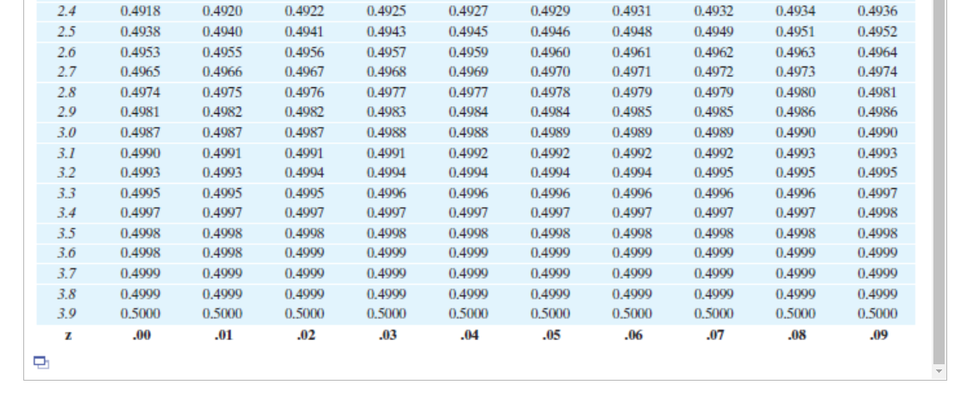Click the 0.4960 cell in row 2.6
This screenshot has height=410, width=980.
pos(550,53)
